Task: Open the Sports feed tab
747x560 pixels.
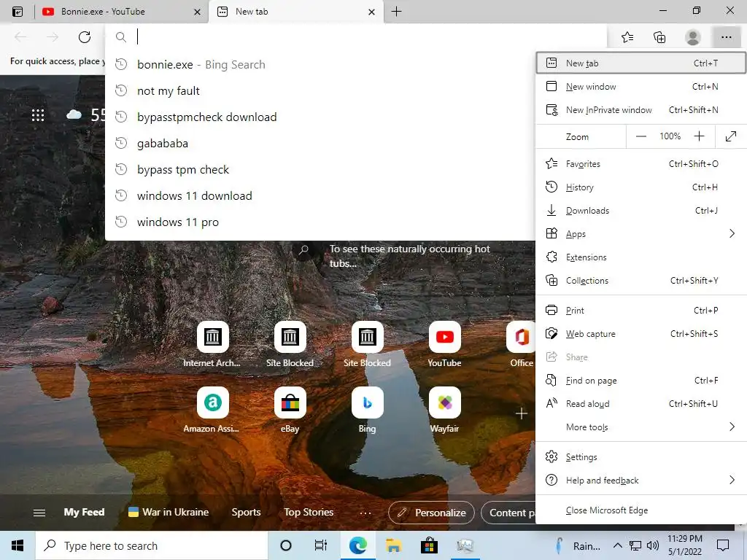Action: 246,513
